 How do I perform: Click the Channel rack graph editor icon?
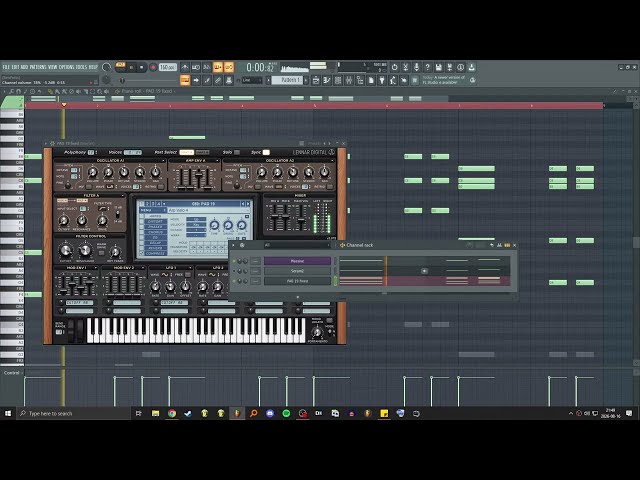pos(499,245)
